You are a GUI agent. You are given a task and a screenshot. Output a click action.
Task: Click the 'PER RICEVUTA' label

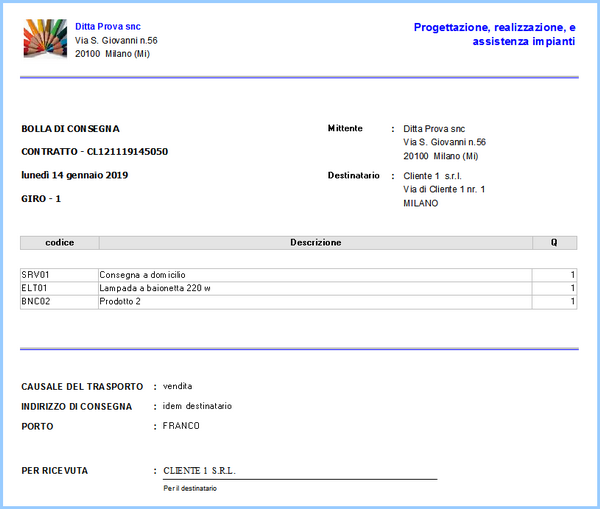click(x=54, y=471)
